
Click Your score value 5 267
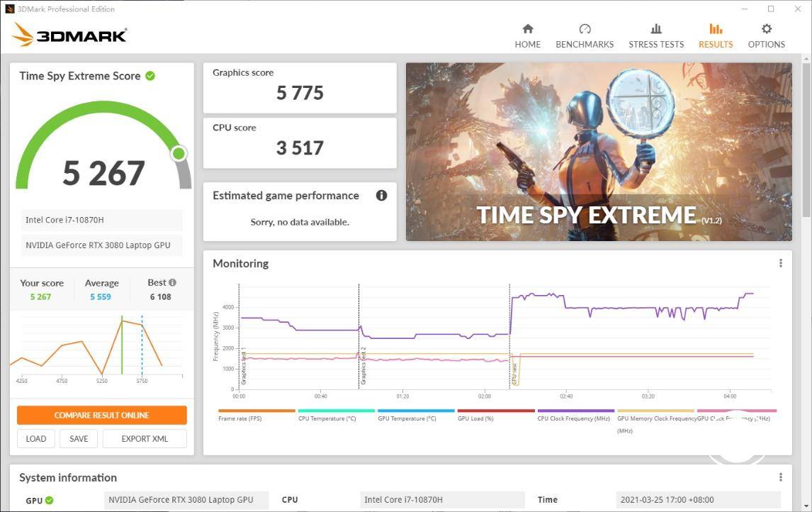[x=40, y=297]
